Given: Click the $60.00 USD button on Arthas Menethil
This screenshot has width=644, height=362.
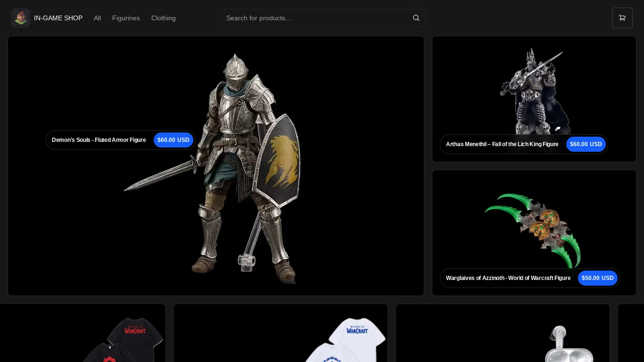Looking at the screenshot, I should (586, 144).
